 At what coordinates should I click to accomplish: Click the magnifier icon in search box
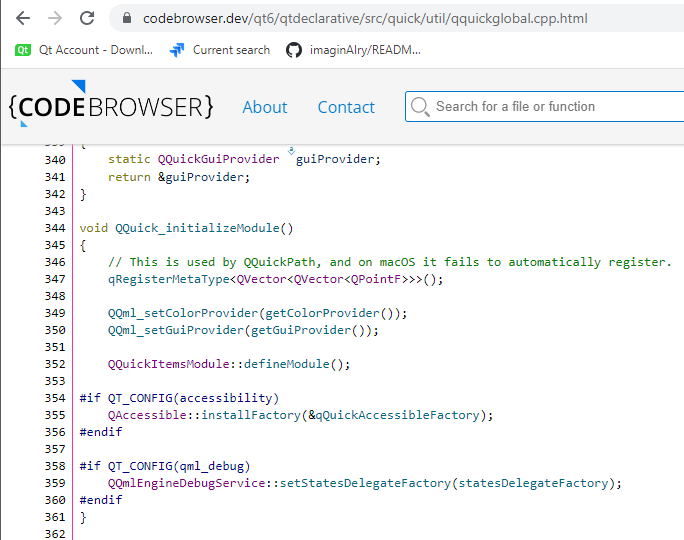[x=420, y=107]
